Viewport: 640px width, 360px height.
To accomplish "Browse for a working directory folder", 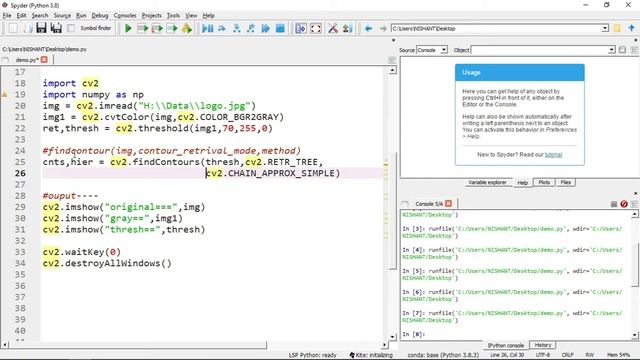I will coord(617,29).
